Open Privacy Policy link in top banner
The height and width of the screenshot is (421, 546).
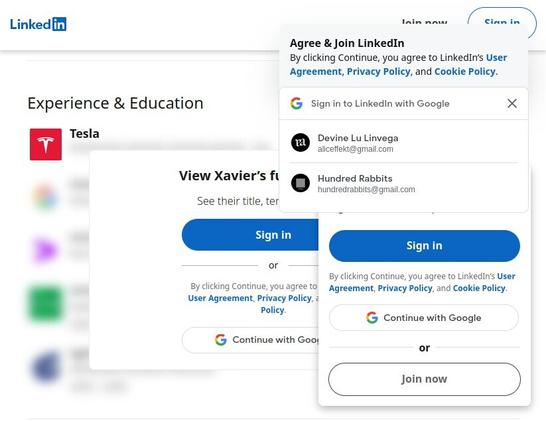[379, 72]
